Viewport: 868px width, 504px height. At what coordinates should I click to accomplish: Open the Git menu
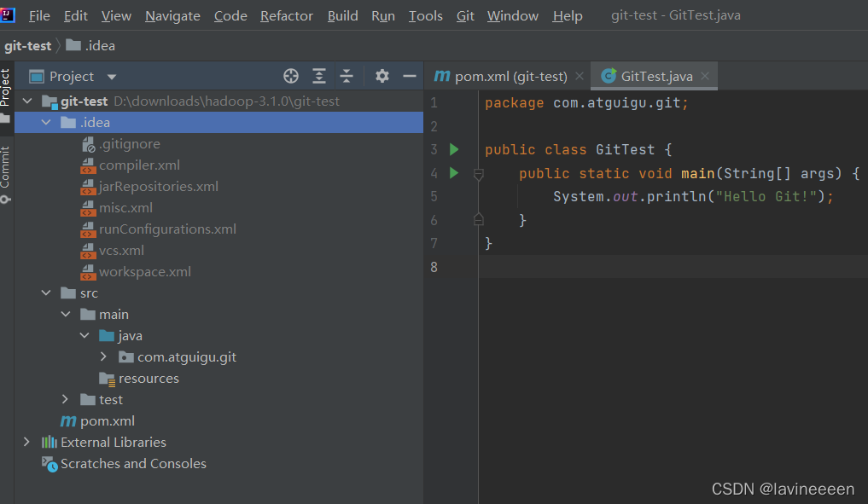(x=465, y=15)
